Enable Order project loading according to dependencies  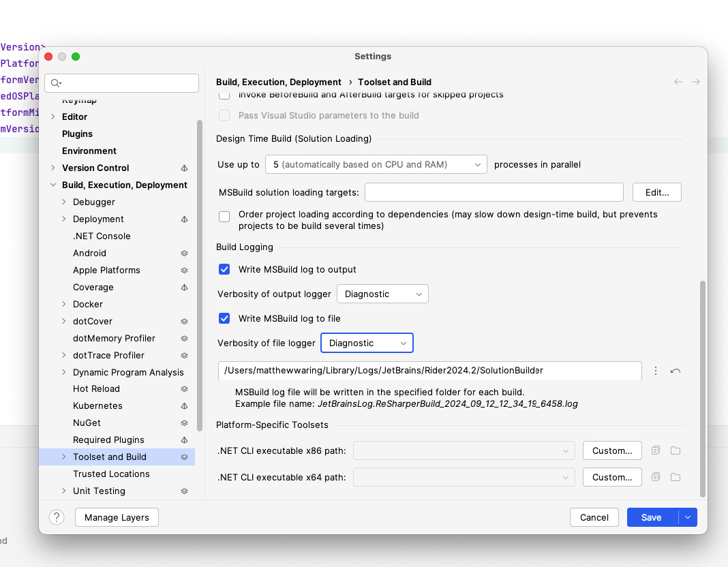[x=224, y=217]
